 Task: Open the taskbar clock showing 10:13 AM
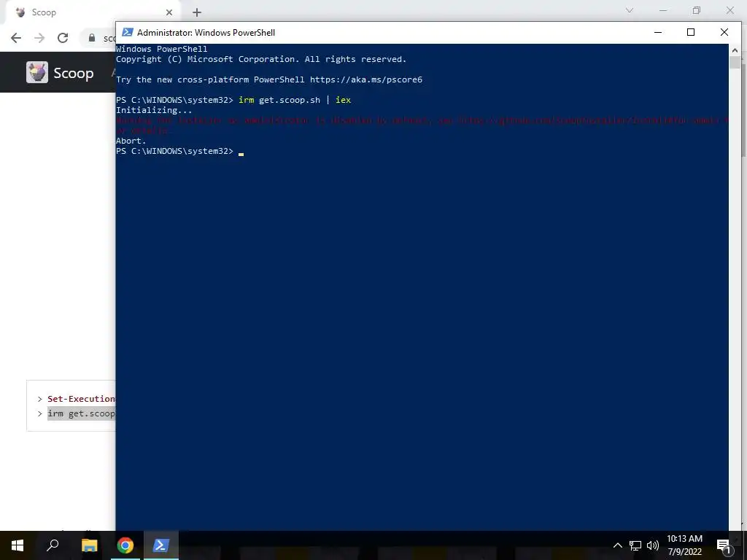[x=684, y=545]
